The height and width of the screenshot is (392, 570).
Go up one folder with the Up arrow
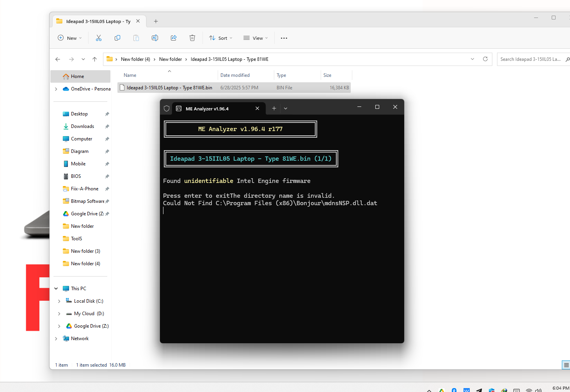94,59
